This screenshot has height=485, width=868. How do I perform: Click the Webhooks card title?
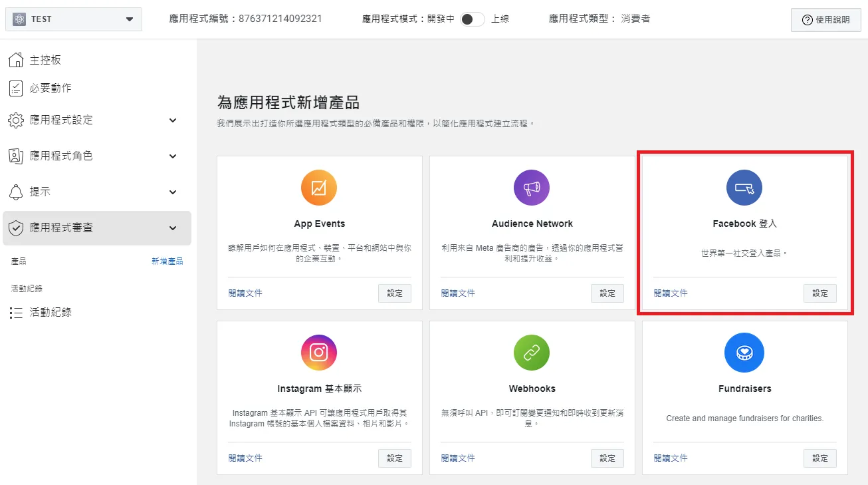532,389
